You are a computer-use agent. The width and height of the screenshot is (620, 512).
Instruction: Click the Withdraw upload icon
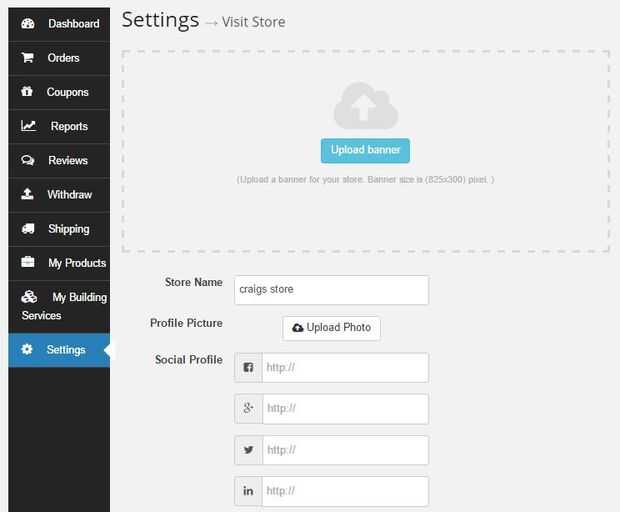coord(28,194)
